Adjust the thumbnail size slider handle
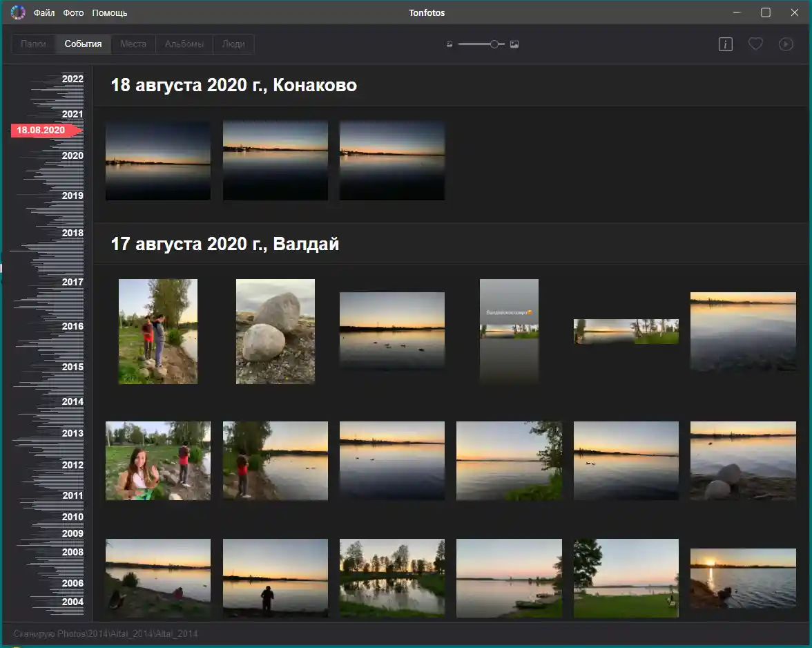 click(494, 44)
